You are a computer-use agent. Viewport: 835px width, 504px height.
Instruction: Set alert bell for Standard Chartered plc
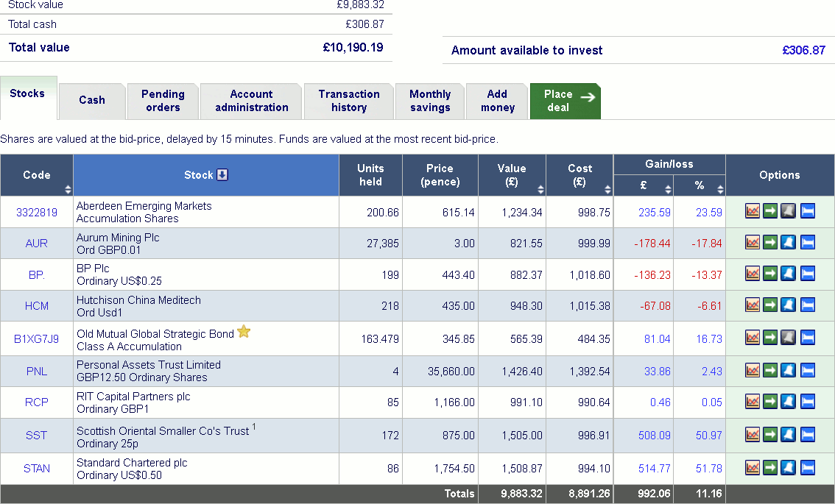click(788, 468)
